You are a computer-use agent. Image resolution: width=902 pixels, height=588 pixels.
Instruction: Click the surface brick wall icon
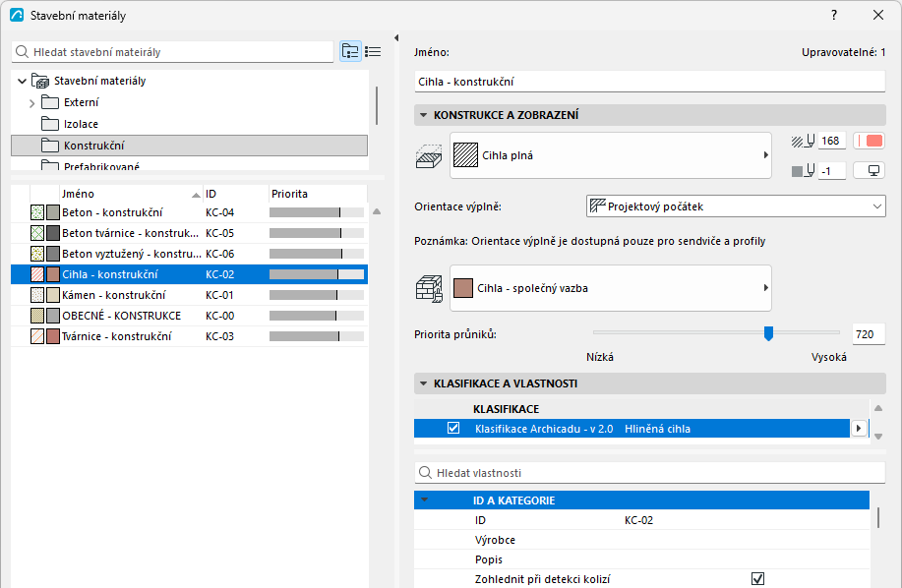[x=429, y=288]
